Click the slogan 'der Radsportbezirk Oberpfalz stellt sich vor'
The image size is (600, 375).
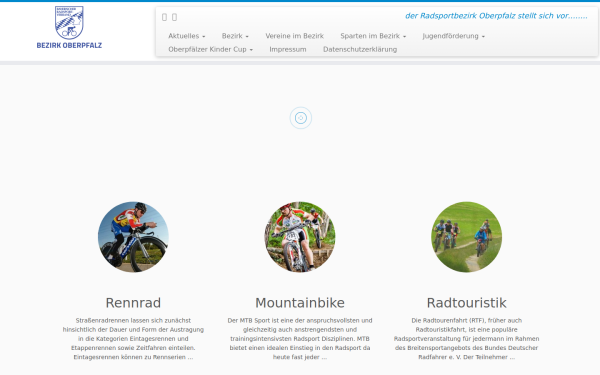click(x=496, y=16)
